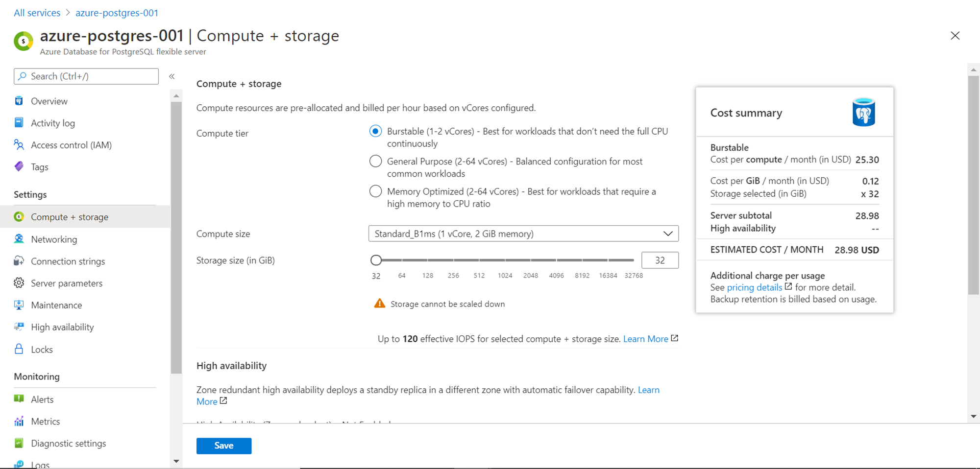Select Memory Optimized compute tier
This screenshot has width=980, height=469.
(376, 191)
